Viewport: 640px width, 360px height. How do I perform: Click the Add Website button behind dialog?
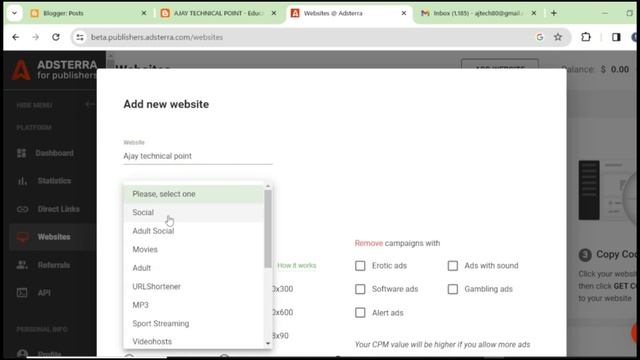pyautogui.click(x=500, y=64)
